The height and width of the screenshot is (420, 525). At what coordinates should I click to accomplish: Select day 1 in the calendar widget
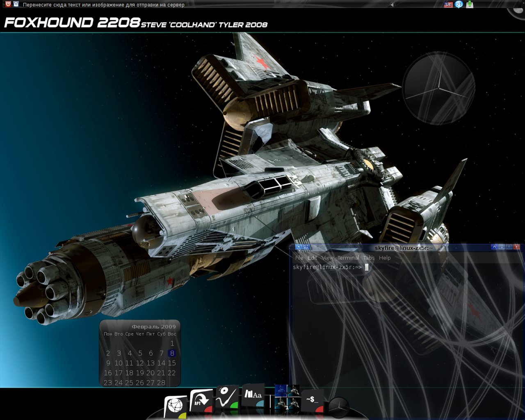coord(172,343)
